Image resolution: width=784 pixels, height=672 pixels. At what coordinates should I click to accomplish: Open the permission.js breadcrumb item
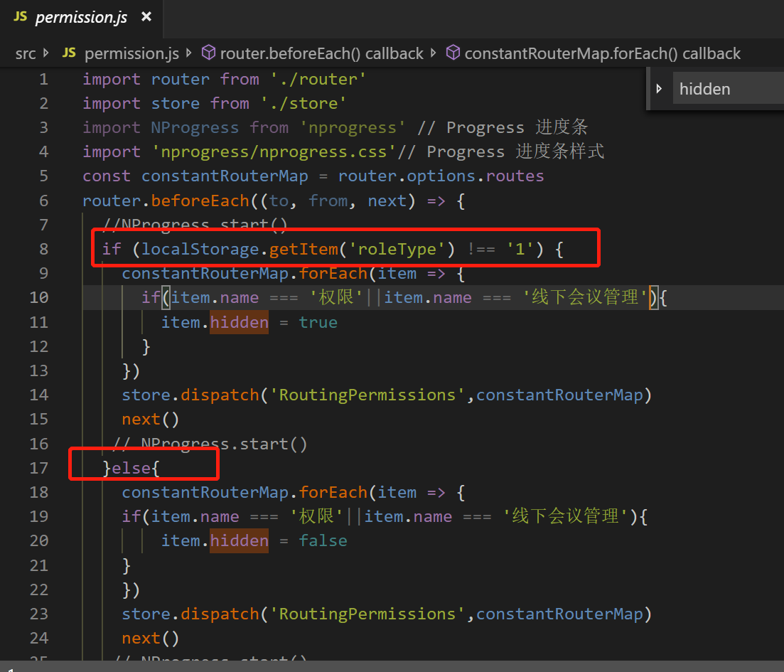coord(131,53)
